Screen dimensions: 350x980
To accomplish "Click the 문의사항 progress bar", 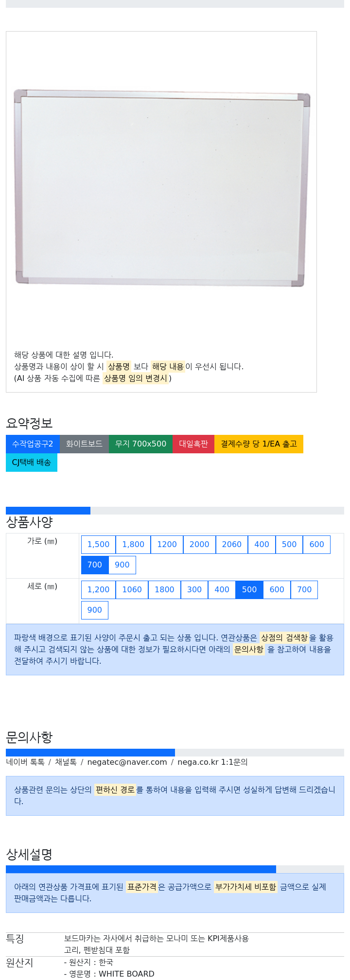I will [x=175, y=753].
